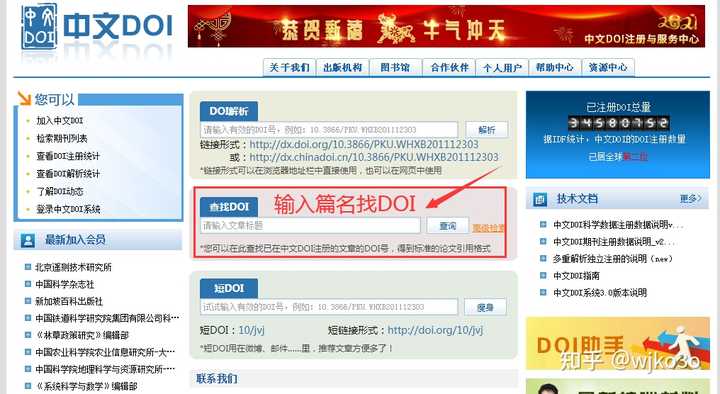Image resolution: width=720 pixels, height=394 pixels.
Task: Click the red 2021 new year banner
Action: pos(446,26)
